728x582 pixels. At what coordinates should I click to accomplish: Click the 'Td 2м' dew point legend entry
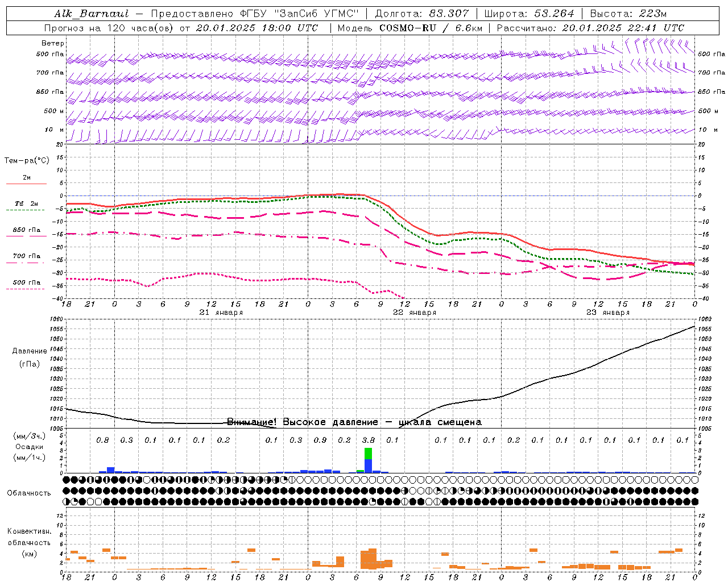(26, 203)
